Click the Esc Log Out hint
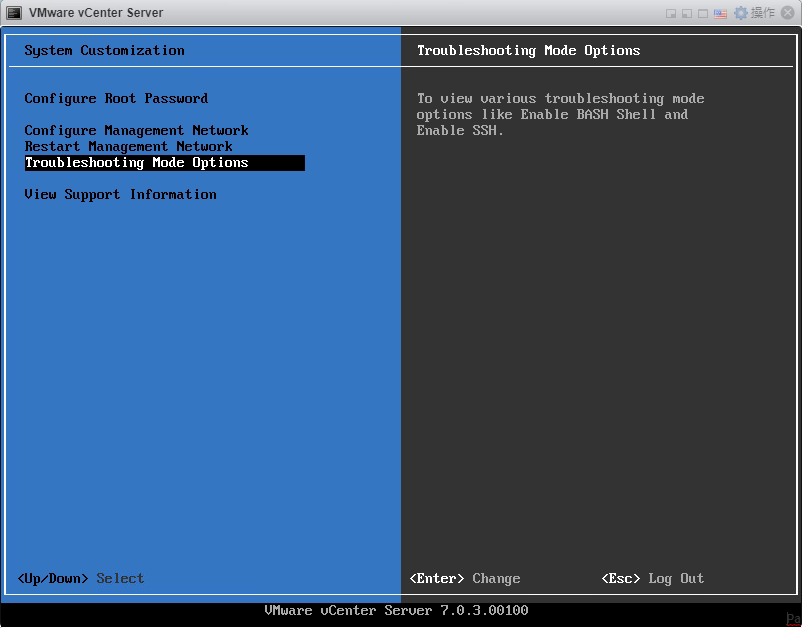This screenshot has width=802, height=628. pyautogui.click(x=651, y=578)
